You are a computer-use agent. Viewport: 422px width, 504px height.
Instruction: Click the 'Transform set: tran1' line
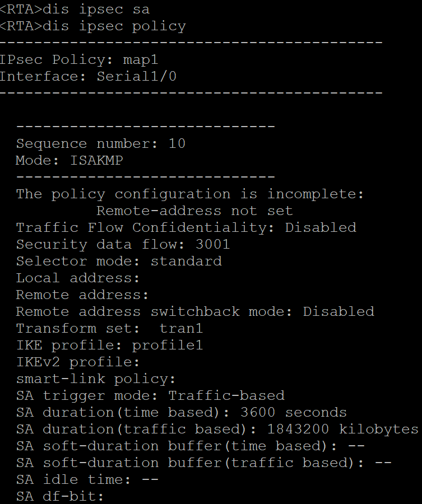click(x=109, y=329)
